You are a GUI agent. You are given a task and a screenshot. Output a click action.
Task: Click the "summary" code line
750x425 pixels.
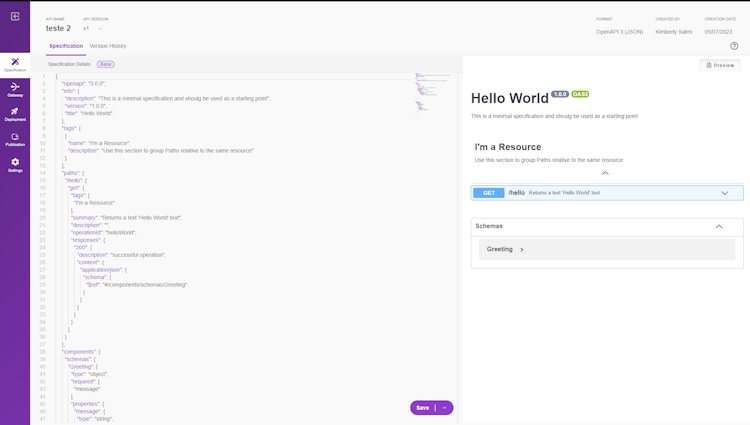126,218
